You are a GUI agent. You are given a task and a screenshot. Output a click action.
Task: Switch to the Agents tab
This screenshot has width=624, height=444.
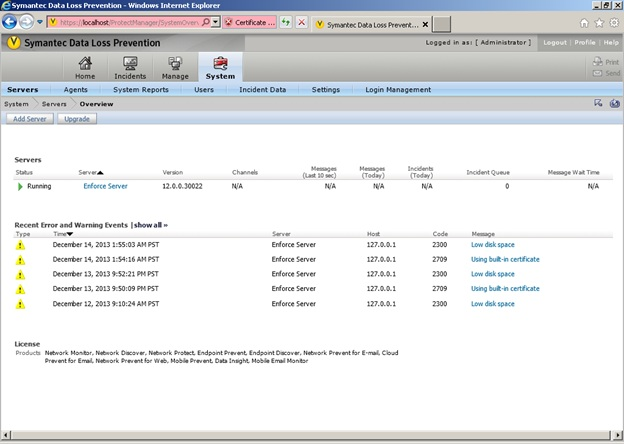coord(75,90)
